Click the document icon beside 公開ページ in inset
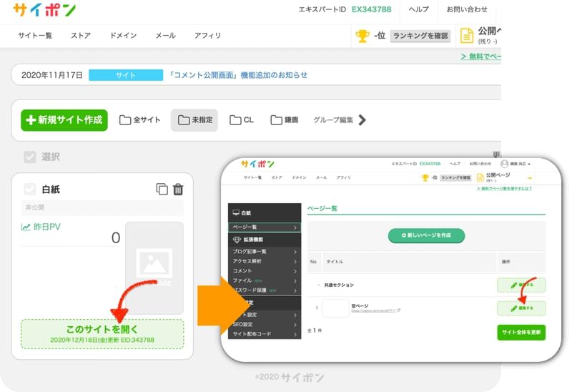 pyautogui.click(x=480, y=177)
